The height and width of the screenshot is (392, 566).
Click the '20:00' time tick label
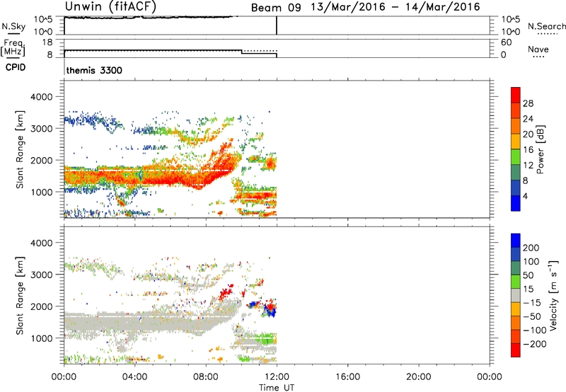418,377
